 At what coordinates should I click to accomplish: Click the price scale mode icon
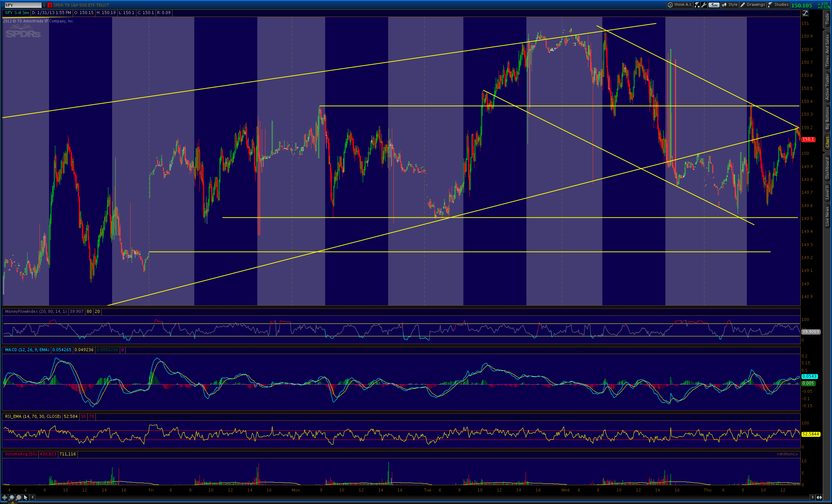tap(805, 13)
